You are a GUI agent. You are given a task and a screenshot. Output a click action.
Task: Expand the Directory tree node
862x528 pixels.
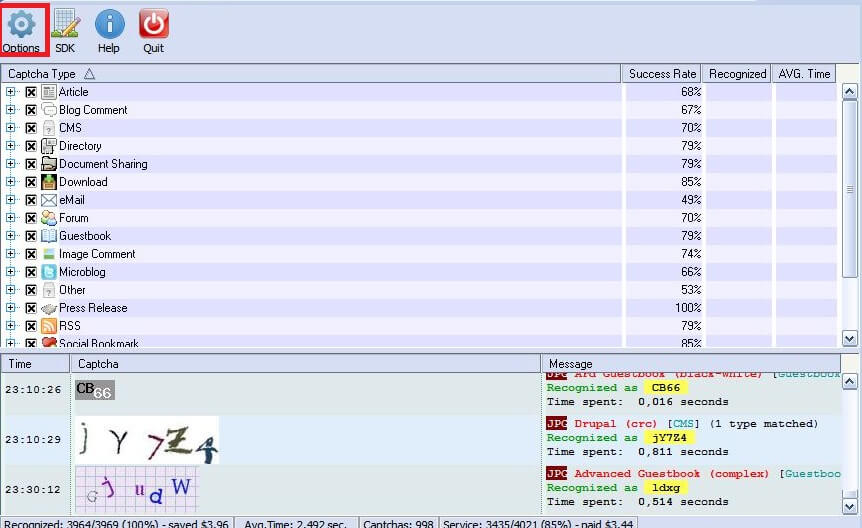[11, 146]
